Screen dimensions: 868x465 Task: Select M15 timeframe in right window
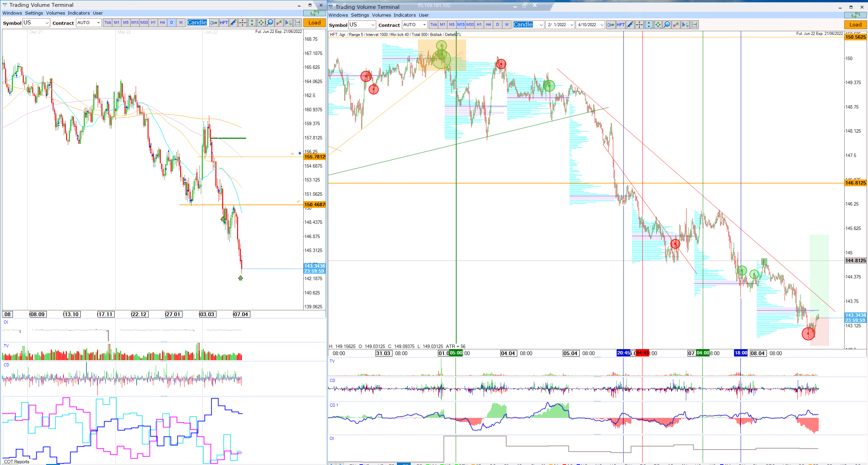click(461, 25)
